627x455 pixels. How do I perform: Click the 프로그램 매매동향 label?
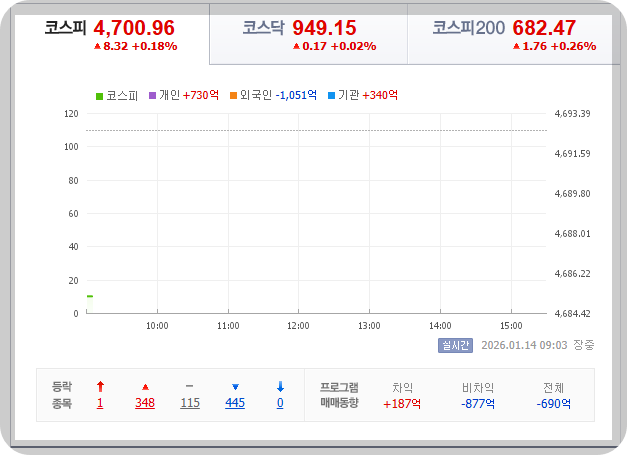(x=339, y=395)
